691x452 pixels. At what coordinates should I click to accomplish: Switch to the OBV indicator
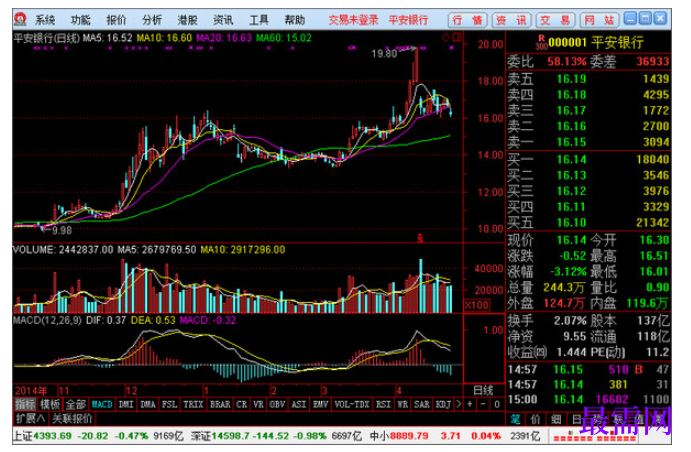click(277, 404)
